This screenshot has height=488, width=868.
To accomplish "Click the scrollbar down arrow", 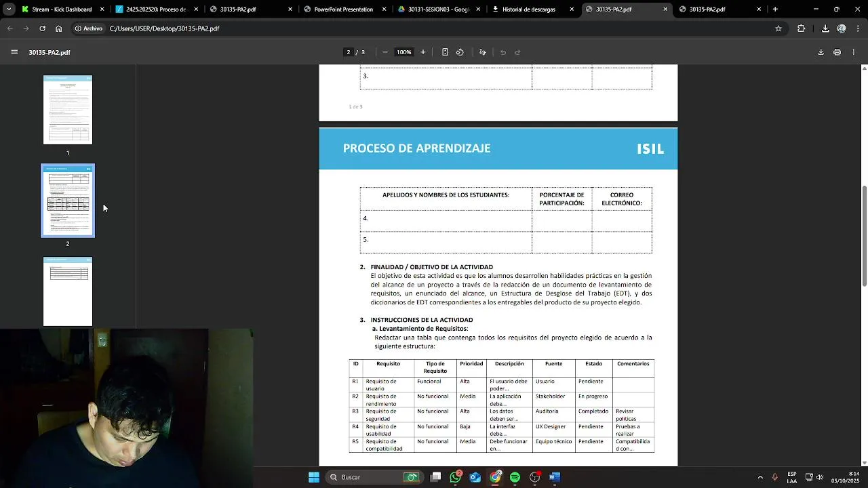I will (x=864, y=463).
